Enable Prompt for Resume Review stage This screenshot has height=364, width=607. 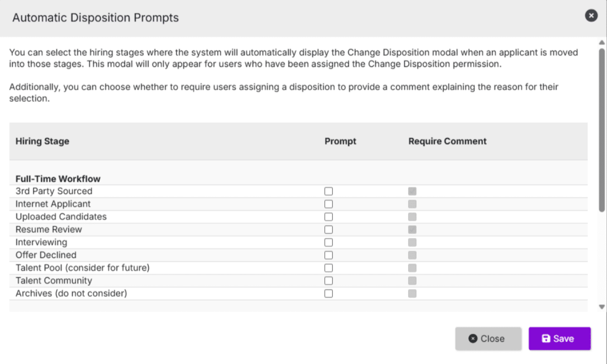pos(329,230)
